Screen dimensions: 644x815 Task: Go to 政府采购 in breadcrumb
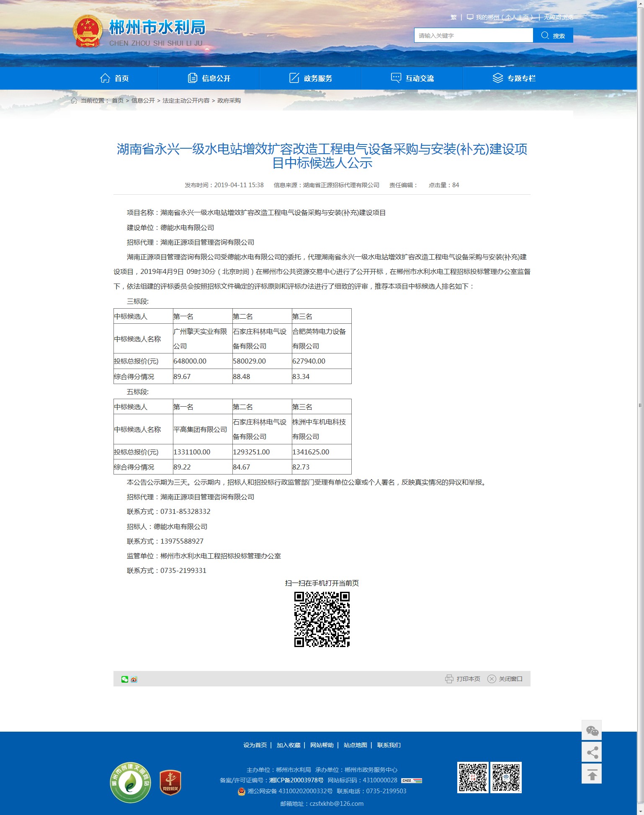229,101
